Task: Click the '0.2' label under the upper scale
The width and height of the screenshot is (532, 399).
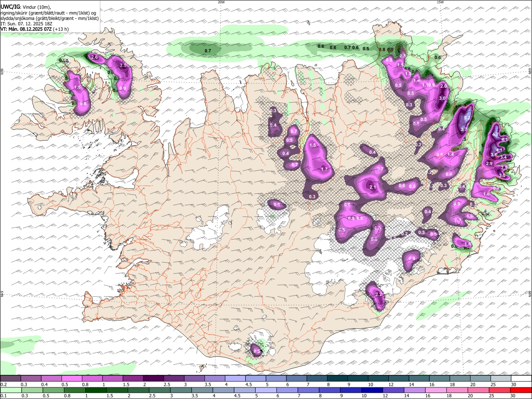Action: coord(3,384)
